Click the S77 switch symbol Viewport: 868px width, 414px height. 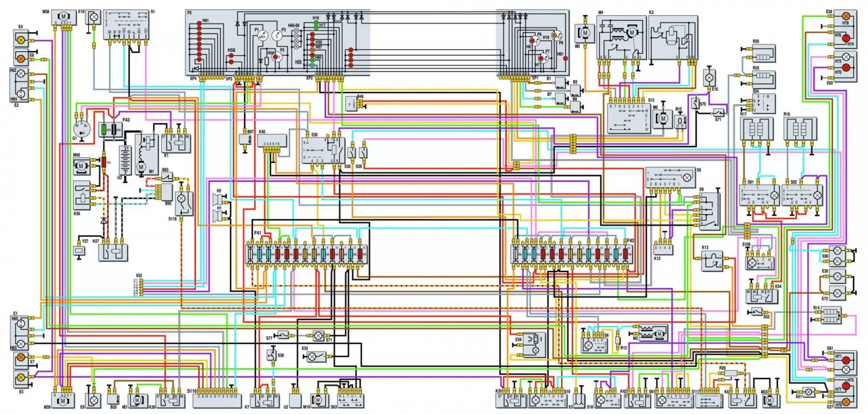click(x=283, y=334)
